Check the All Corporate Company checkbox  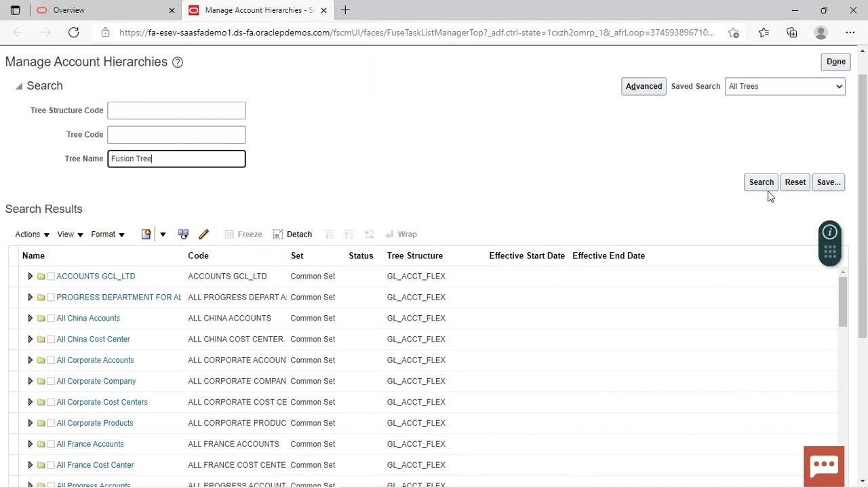51,382
